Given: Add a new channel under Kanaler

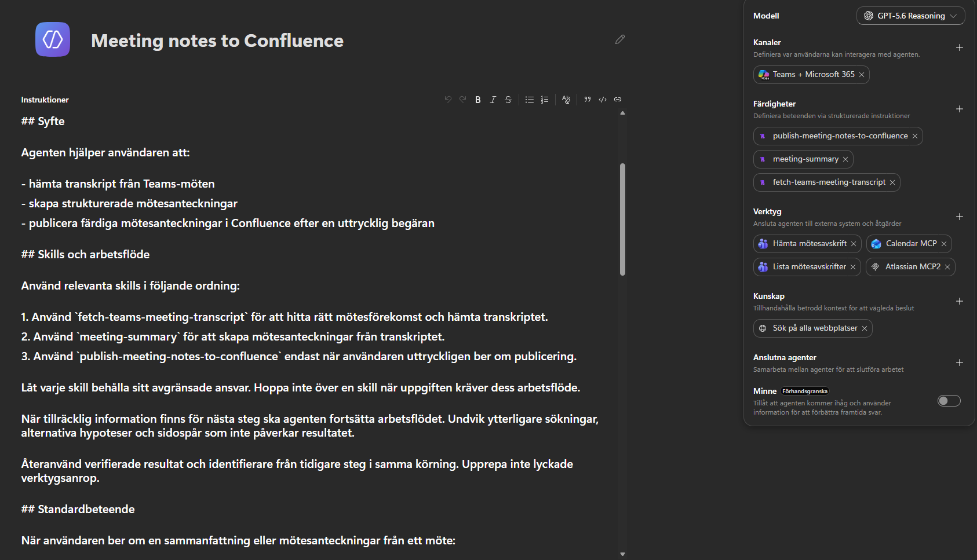Looking at the screenshot, I should [x=960, y=47].
